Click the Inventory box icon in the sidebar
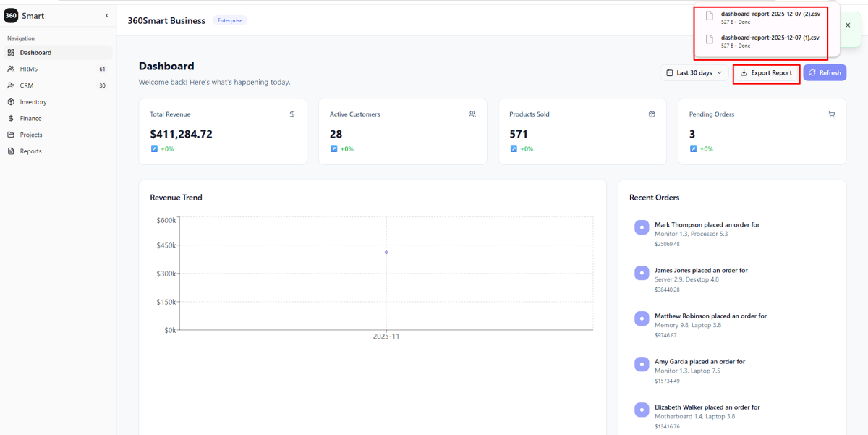 click(11, 102)
